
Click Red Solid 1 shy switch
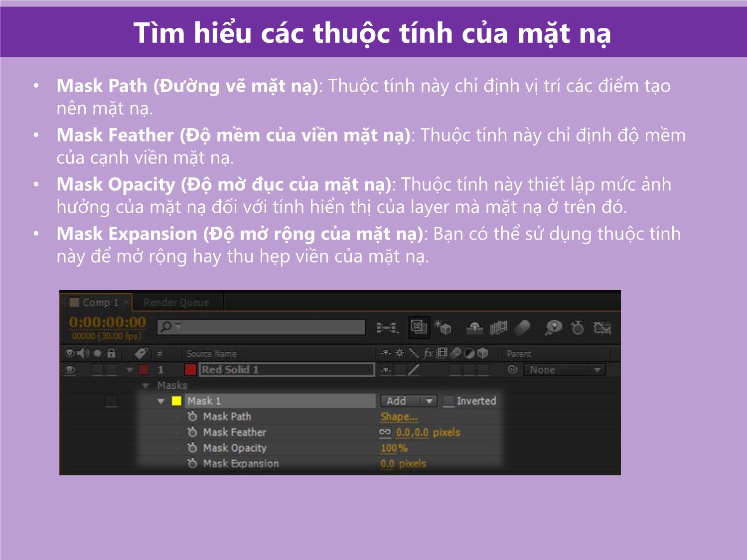click(x=386, y=370)
